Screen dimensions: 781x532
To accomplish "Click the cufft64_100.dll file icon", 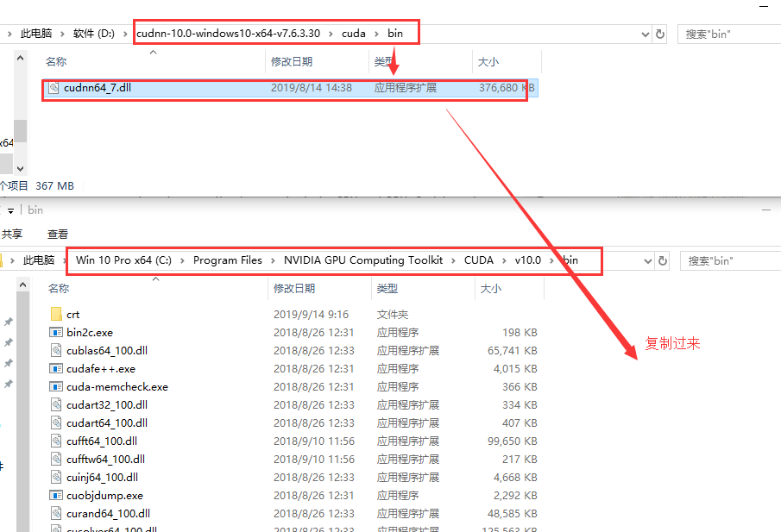I will coord(56,441).
